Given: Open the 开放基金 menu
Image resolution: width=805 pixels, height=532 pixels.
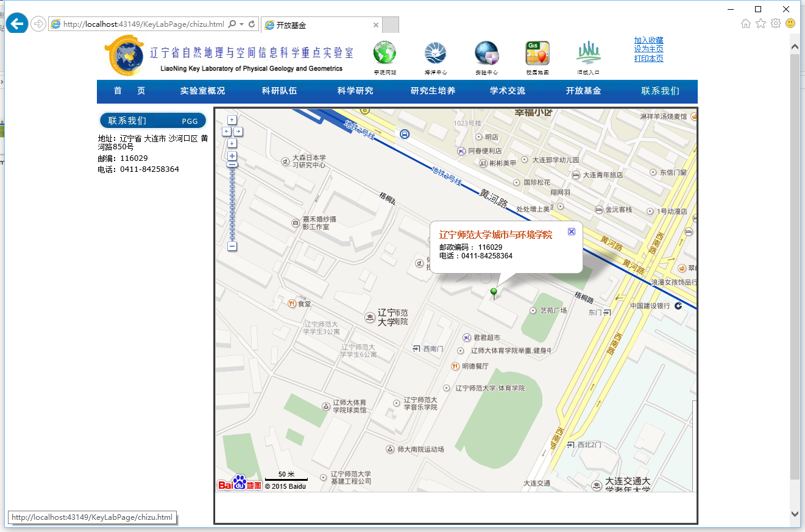Looking at the screenshot, I should click(583, 91).
